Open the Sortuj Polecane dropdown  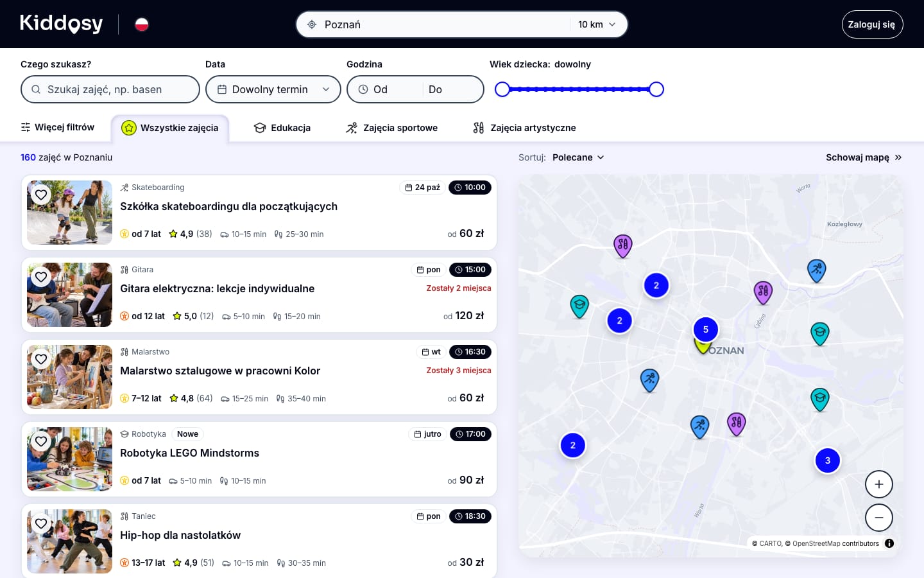point(578,157)
